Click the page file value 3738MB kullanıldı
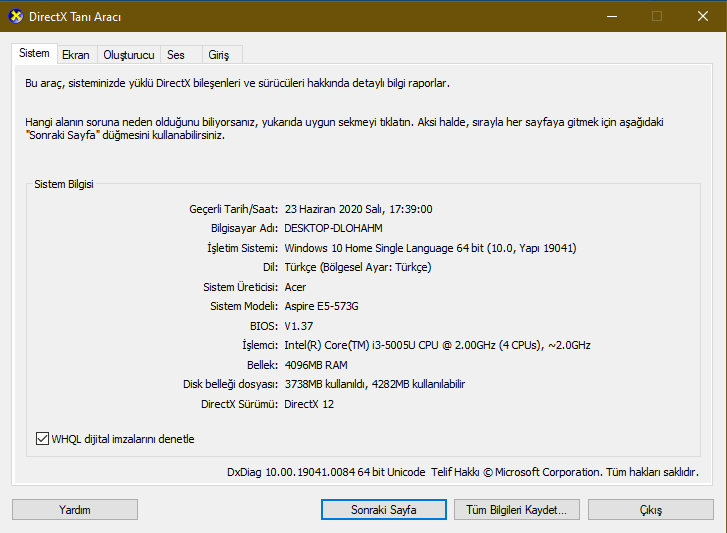This screenshot has height=533, width=727. (375, 384)
